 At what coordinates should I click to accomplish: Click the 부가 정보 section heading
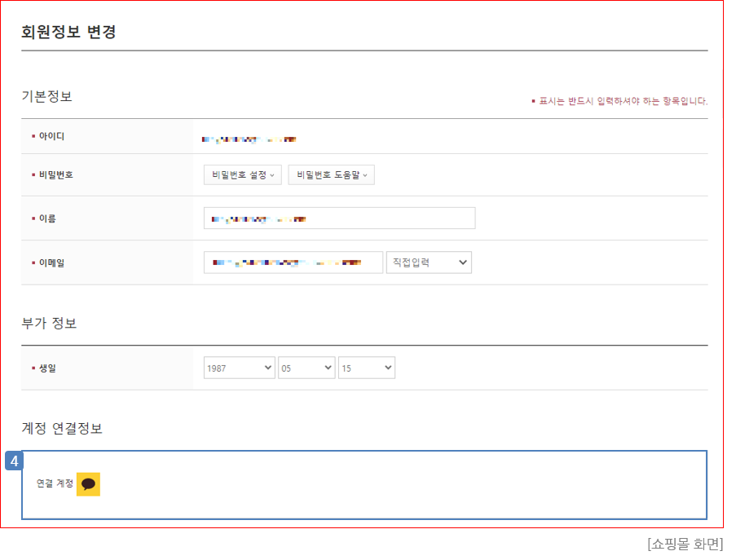click(x=49, y=323)
